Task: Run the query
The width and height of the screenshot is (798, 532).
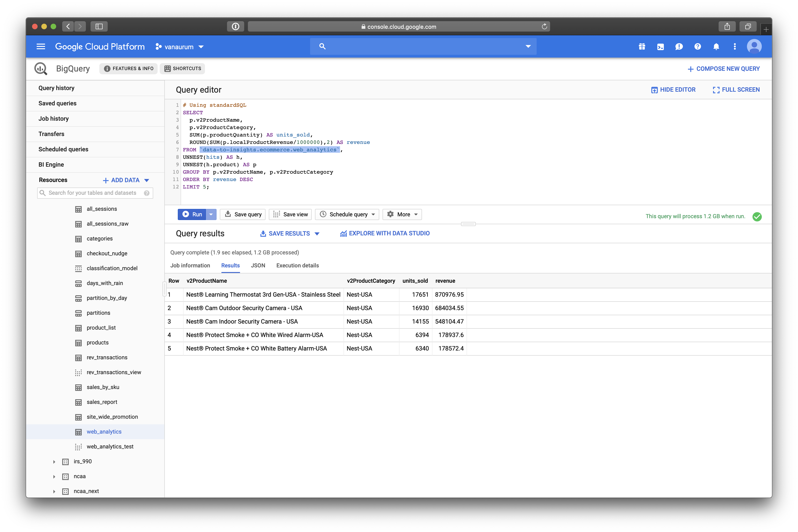Action: [x=192, y=214]
